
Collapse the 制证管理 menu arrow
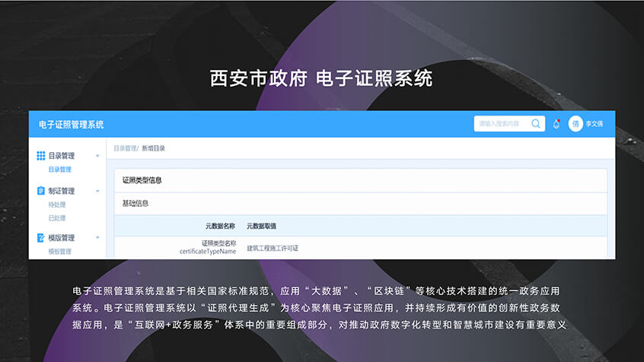[x=97, y=191]
